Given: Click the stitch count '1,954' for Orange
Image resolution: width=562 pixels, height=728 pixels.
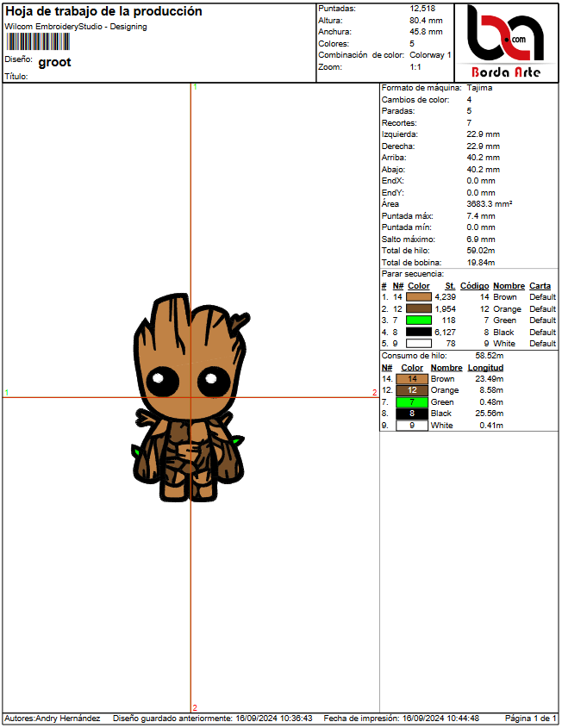Looking at the screenshot, I should tap(445, 309).
